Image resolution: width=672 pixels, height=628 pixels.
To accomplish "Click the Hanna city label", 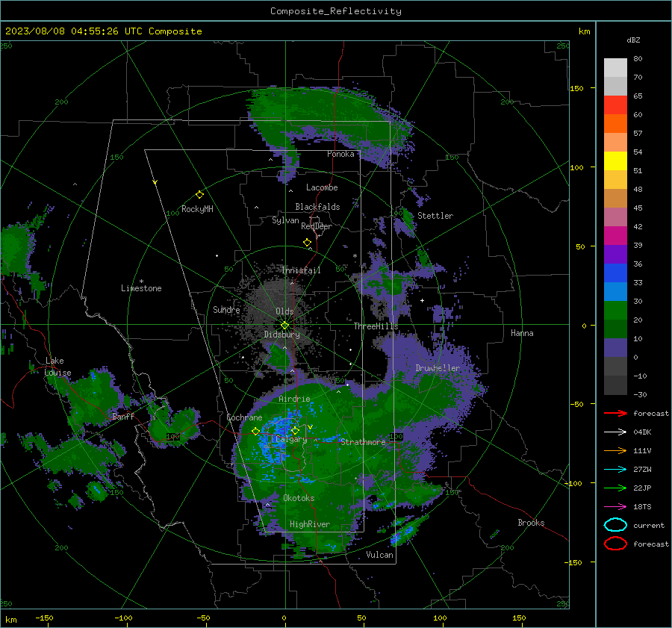I will (522, 333).
